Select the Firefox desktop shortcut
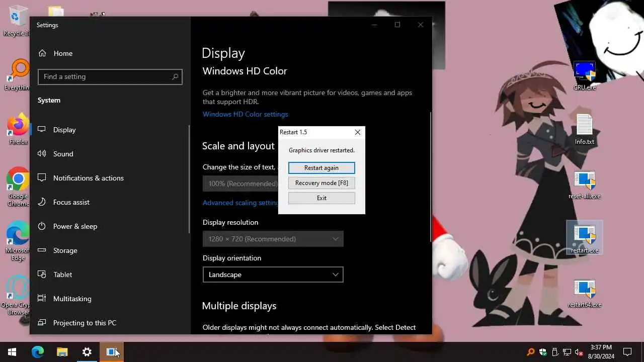This screenshot has height=362, width=644. (x=18, y=130)
